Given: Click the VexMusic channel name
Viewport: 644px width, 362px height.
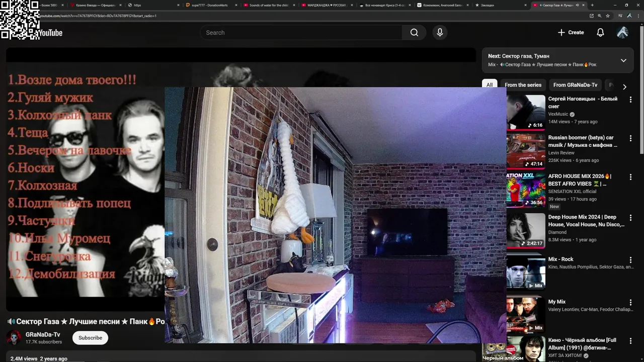Looking at the screenshot, I should (x=558, y=114).
